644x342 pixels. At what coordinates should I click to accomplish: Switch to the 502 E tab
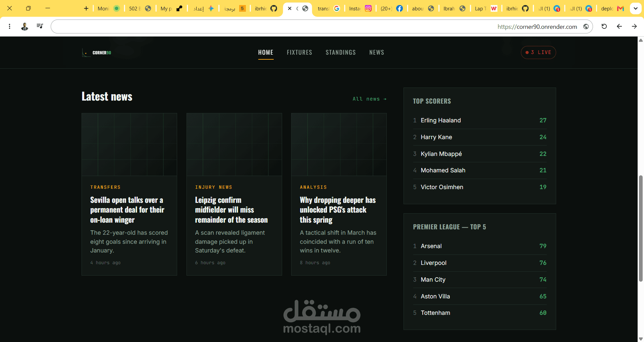pos(140,8)
